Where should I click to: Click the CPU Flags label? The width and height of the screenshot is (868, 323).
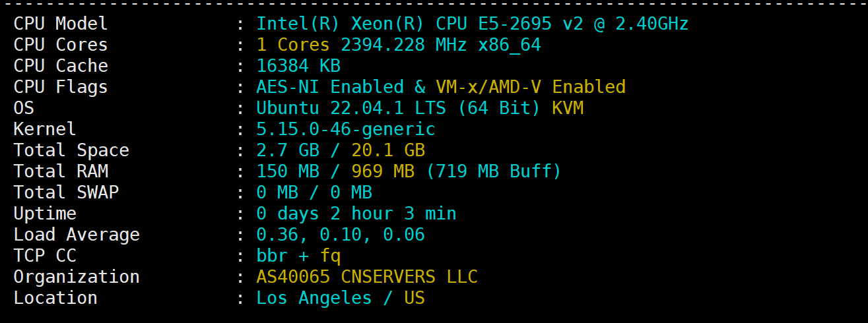coord(60,87)
